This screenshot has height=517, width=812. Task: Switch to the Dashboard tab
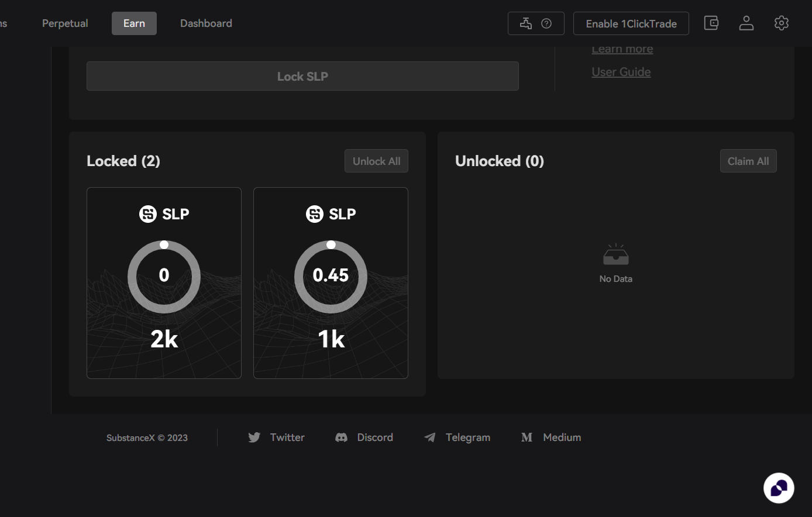click(206, 23)
